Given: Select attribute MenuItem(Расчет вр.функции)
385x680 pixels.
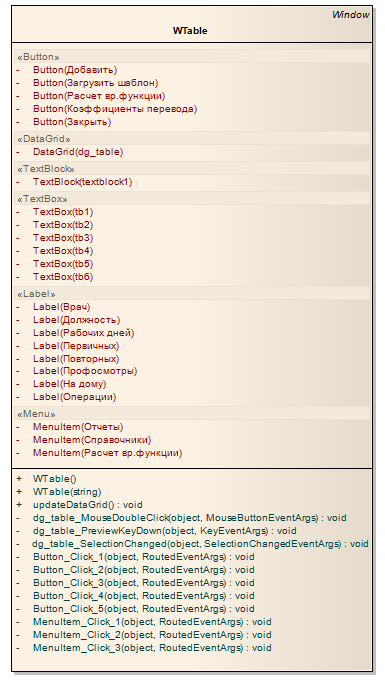Looking at the screenshot, I should pyautogui.click(x=108, y=453).
